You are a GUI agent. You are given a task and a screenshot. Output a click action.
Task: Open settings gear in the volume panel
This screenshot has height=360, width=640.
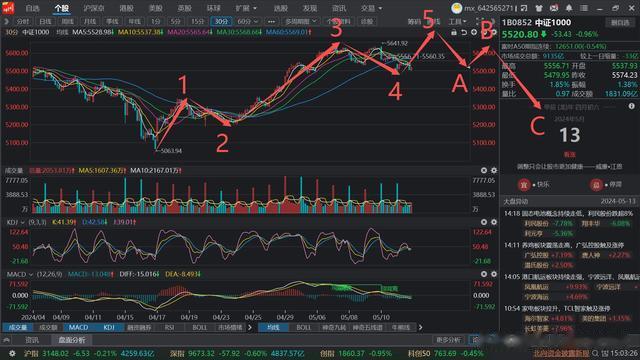tap(493, 170)
